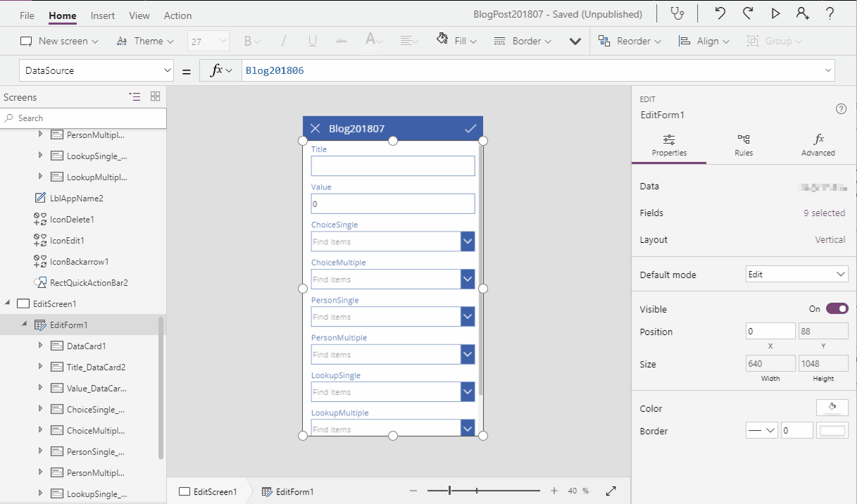
Task: Switch to thumbnail grid view of screens
Action: 156,97
